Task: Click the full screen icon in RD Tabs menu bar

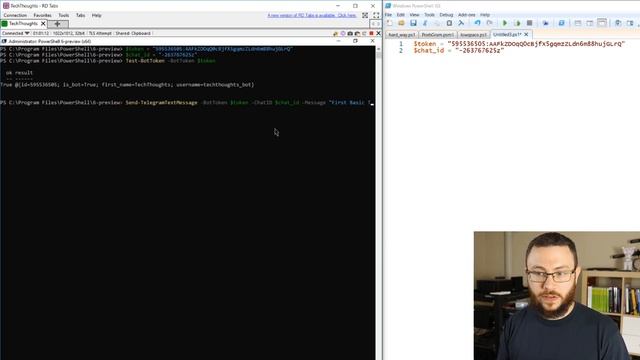Action: point(376,16)
